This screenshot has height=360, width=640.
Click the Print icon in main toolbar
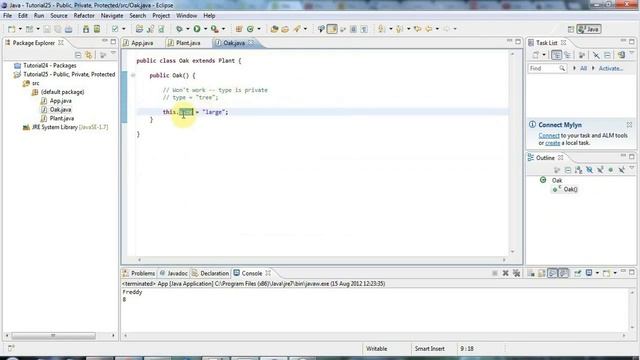click(x=69, y=29)
